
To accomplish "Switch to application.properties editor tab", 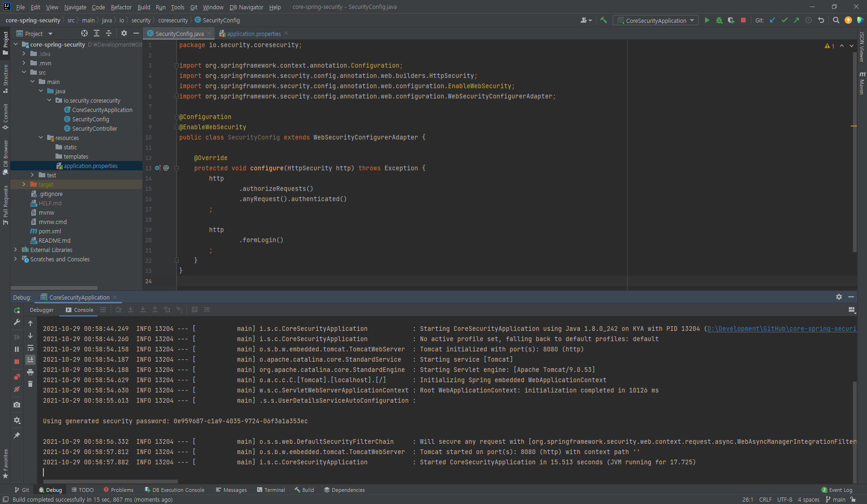I will point(254,34).
